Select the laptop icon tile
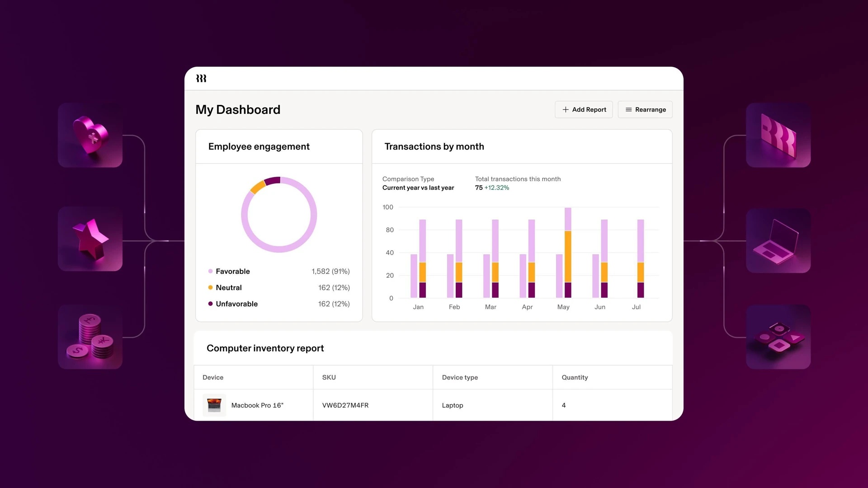868x488 pixels. pos(778,241)
